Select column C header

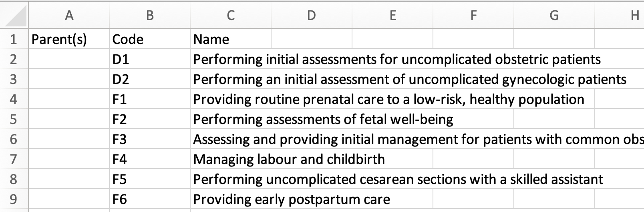[231, 15]
